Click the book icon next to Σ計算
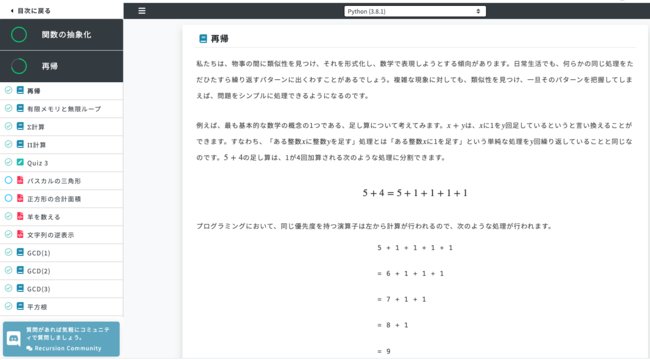The width and height of the screenshot is (650, 360). [20, 126]
